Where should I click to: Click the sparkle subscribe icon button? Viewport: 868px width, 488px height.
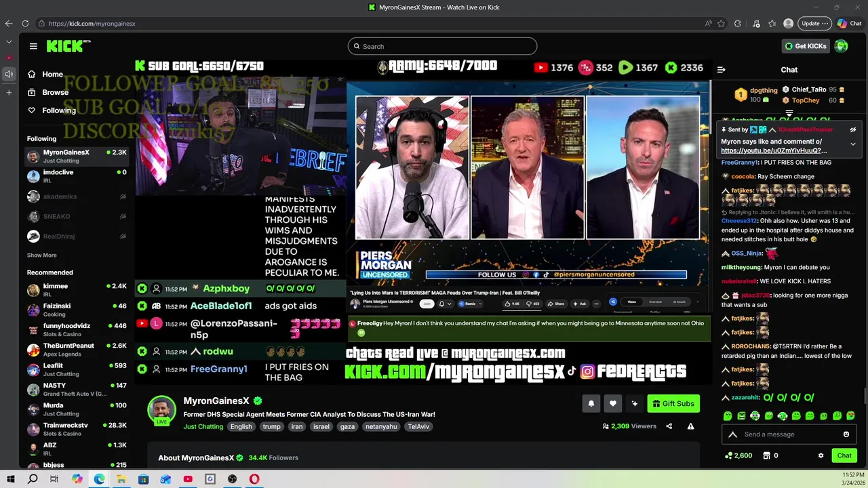tap(634, 403)
